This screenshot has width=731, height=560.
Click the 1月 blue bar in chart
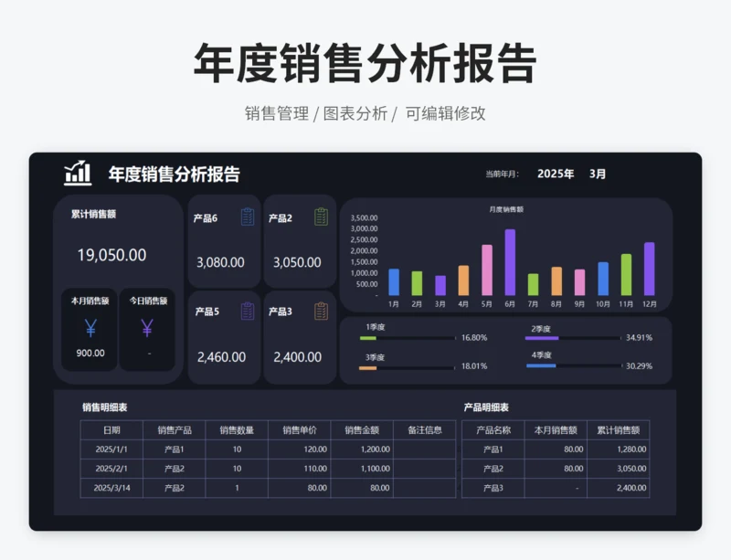394,282
